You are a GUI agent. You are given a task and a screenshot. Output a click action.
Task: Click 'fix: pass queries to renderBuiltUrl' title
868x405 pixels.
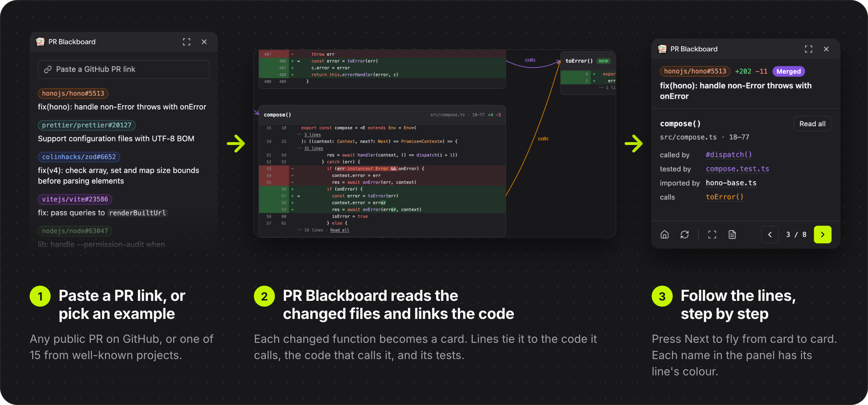click(x=103, y=213)
